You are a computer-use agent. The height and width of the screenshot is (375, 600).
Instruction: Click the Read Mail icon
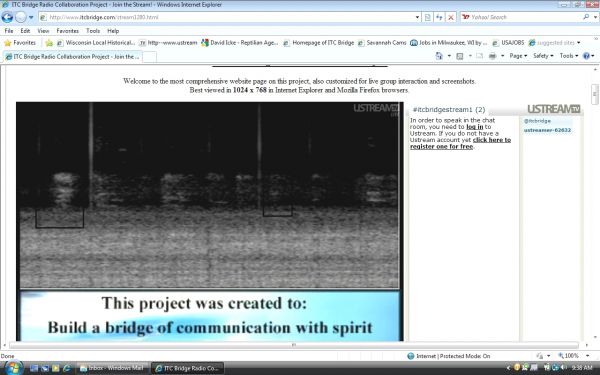coord(479,56)
